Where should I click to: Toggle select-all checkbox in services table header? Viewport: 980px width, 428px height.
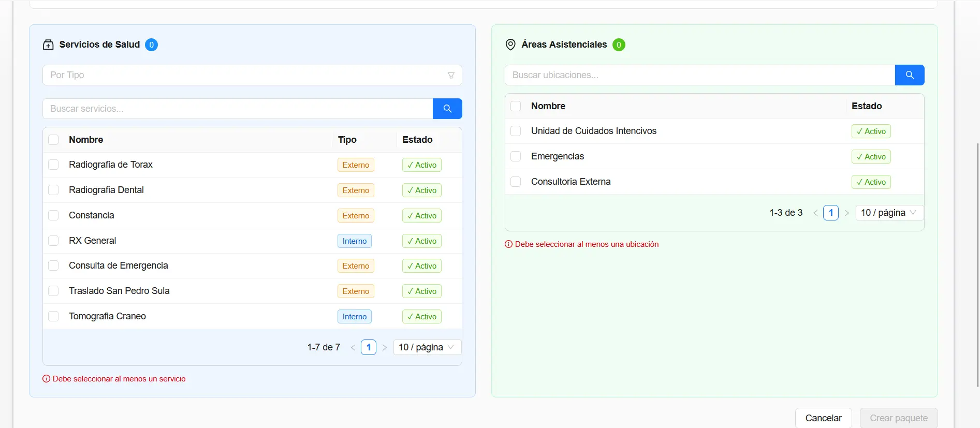click(53, 140)
